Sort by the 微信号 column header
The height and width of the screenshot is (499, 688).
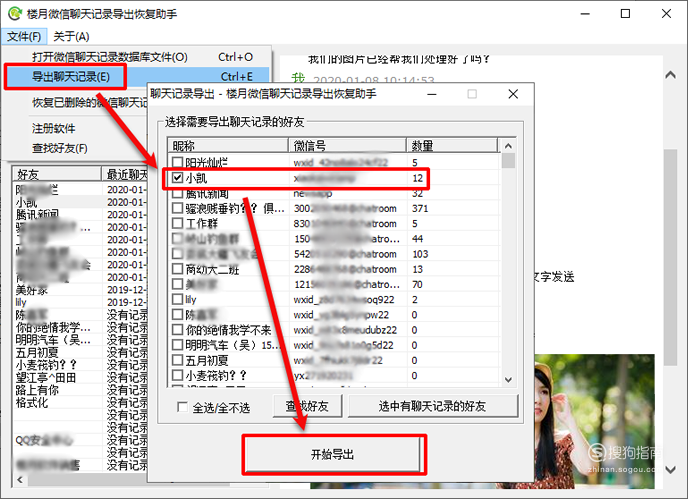(347, 145)
